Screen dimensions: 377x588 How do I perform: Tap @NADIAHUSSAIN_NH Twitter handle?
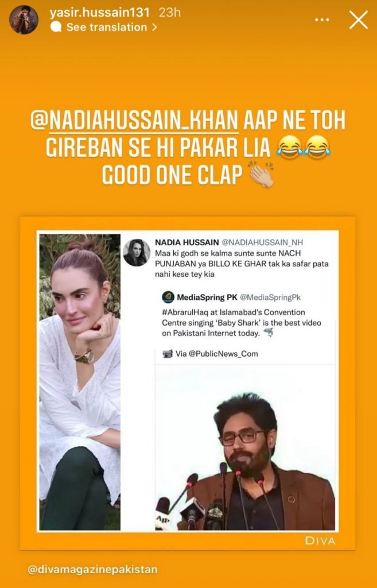coord(262,243)
